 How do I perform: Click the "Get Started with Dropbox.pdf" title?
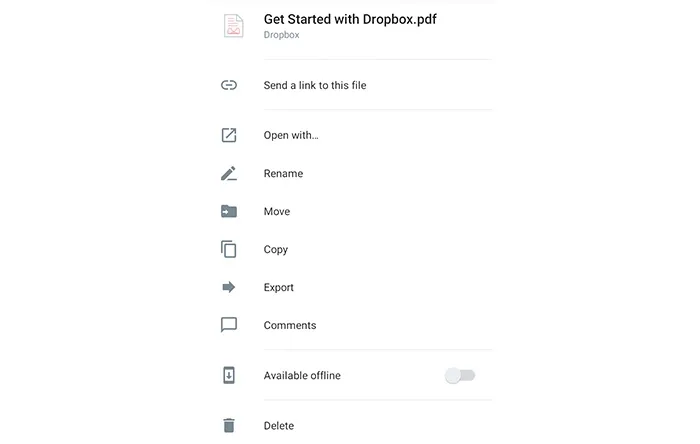click(350, 19)
